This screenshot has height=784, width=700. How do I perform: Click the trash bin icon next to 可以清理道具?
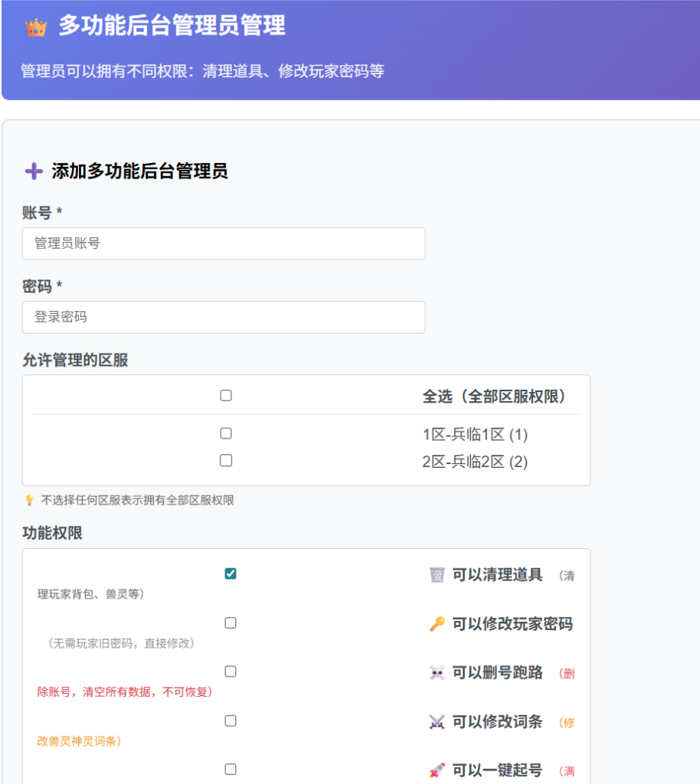(437, 574)
